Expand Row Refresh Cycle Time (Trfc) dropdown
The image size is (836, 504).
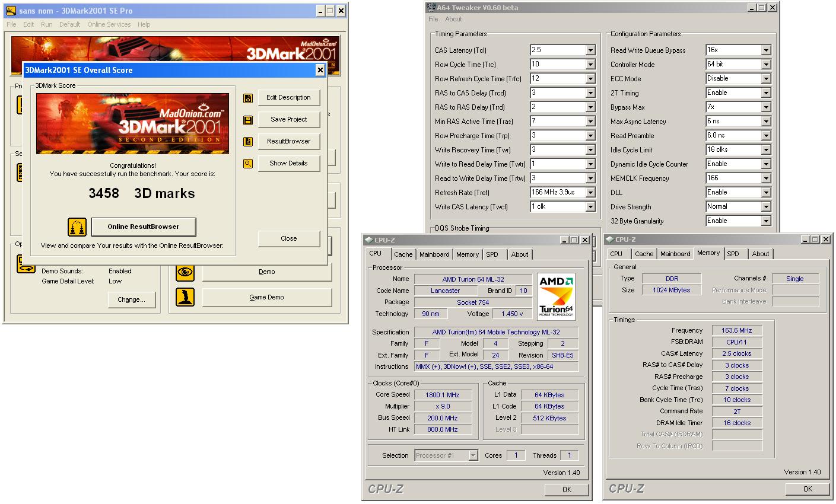pos(590,79)
